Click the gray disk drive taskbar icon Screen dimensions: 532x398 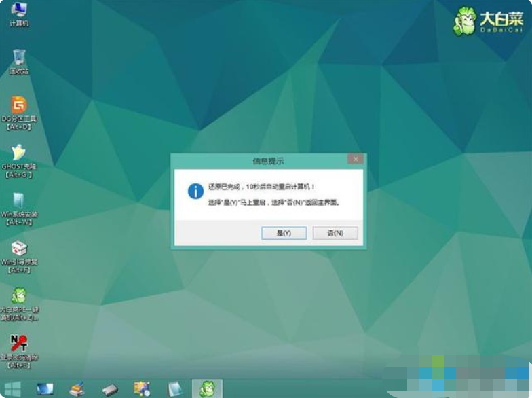[x=109, y=388]
